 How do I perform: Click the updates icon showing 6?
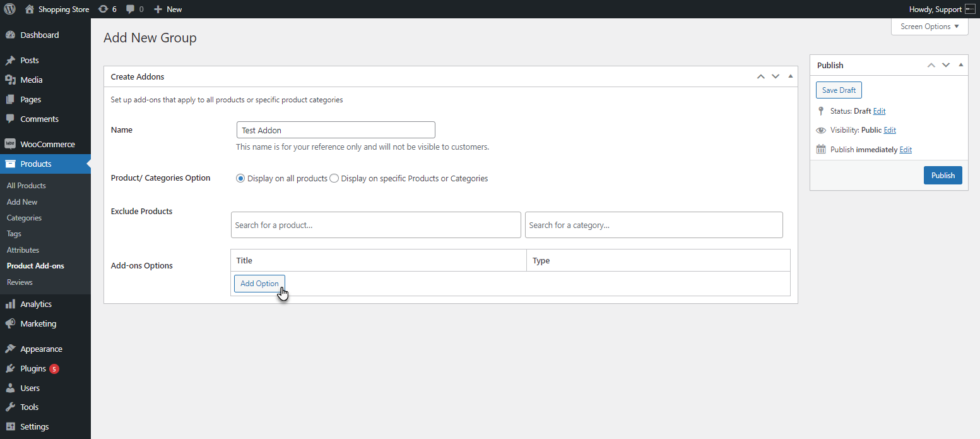coord(103,9)
